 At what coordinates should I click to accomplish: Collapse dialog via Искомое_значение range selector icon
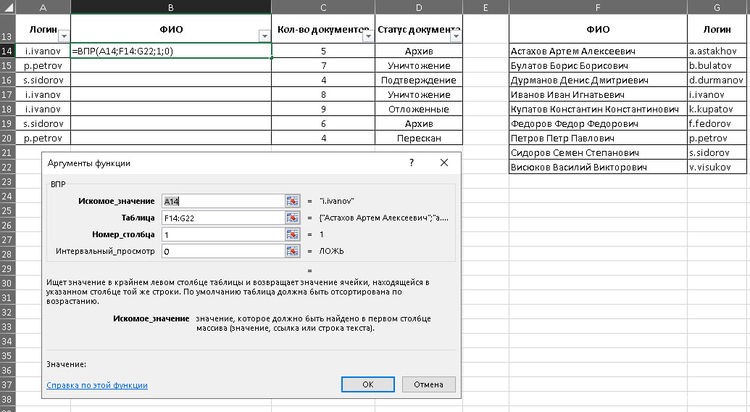click(292, 201)
